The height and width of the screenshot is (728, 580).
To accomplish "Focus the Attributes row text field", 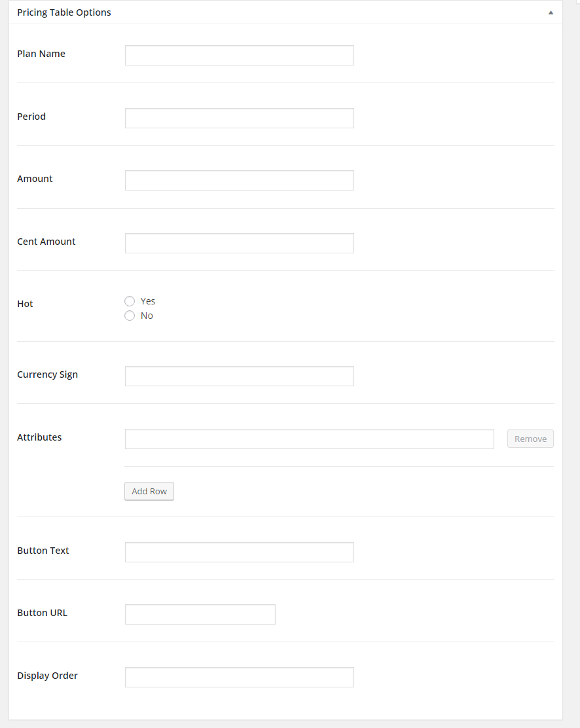I will (309, 439).
